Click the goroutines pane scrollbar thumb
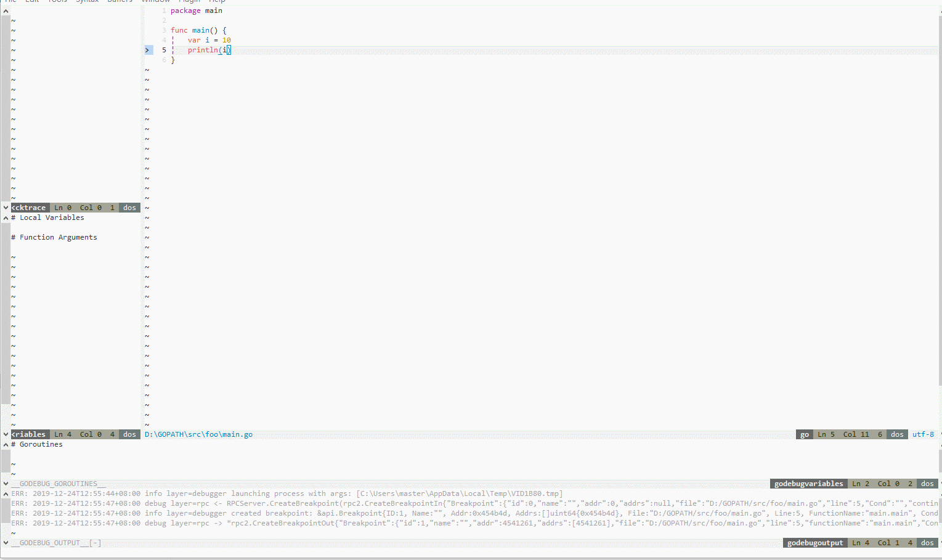This screenshot has height=560, width=942. (x=6, y=460)
